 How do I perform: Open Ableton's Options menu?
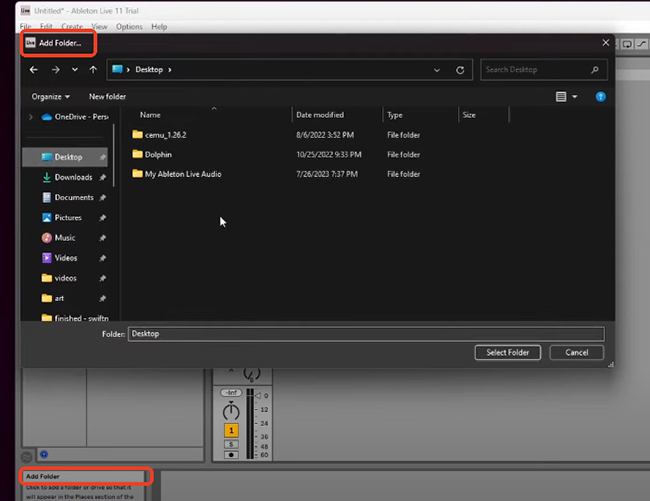pyautogui.click(x=129, y=27)
